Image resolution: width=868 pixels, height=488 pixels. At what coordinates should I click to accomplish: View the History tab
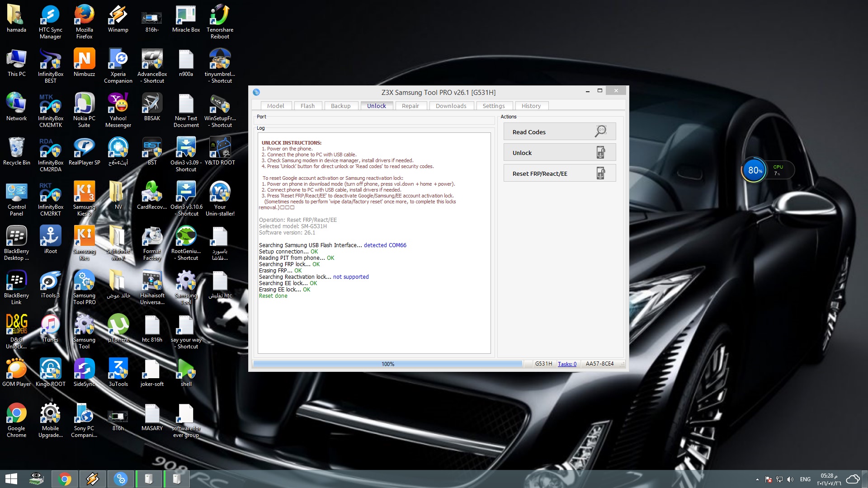(531, 106)
